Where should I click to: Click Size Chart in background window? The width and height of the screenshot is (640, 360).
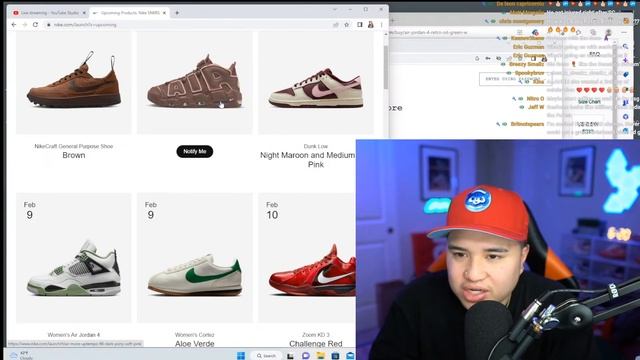point(589,102)
